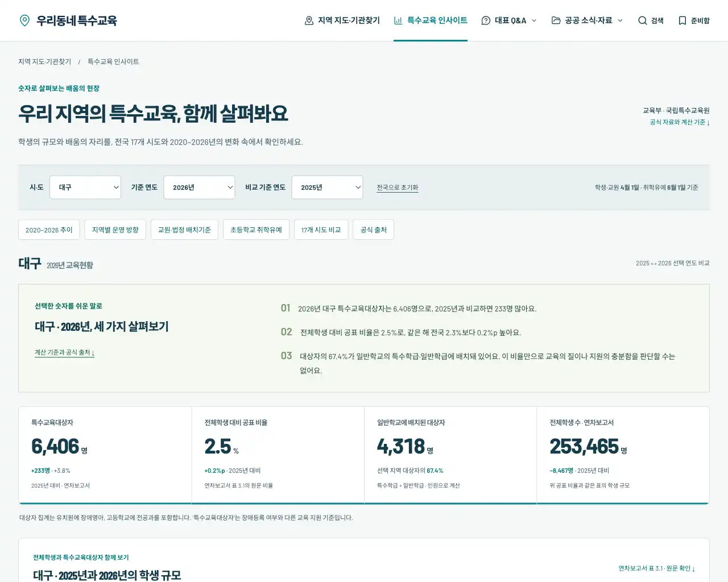Jump to the 17개 시도 비교 section
728x582 pixels.
coord(321,230)
